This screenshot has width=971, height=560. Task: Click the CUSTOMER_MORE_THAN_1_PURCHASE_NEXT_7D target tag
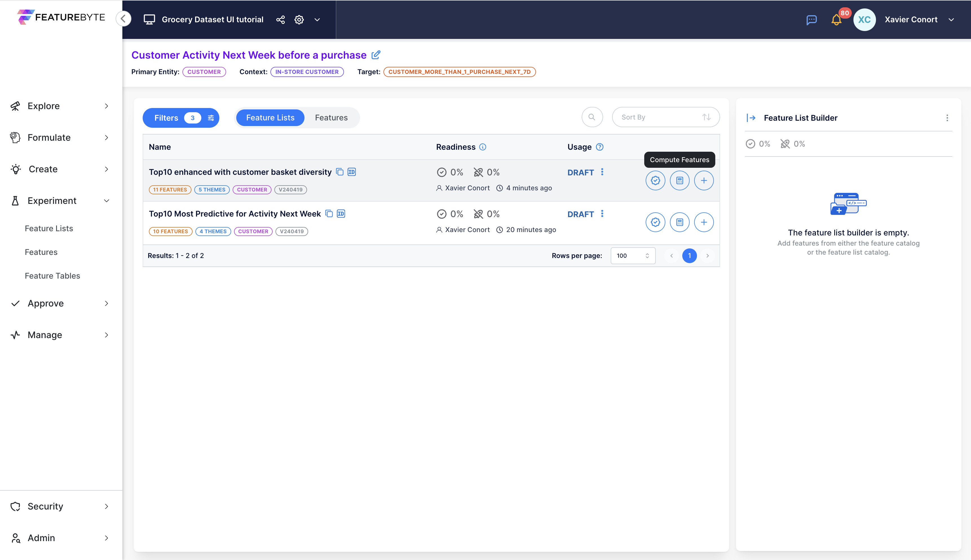(459, 72)
